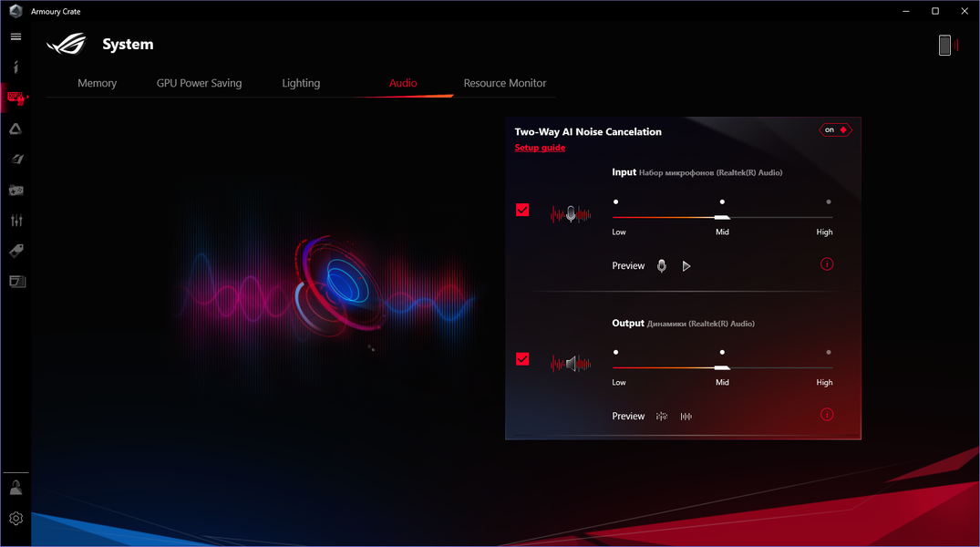Play Output preview with noise cancelation icon

tap(686, 417)
